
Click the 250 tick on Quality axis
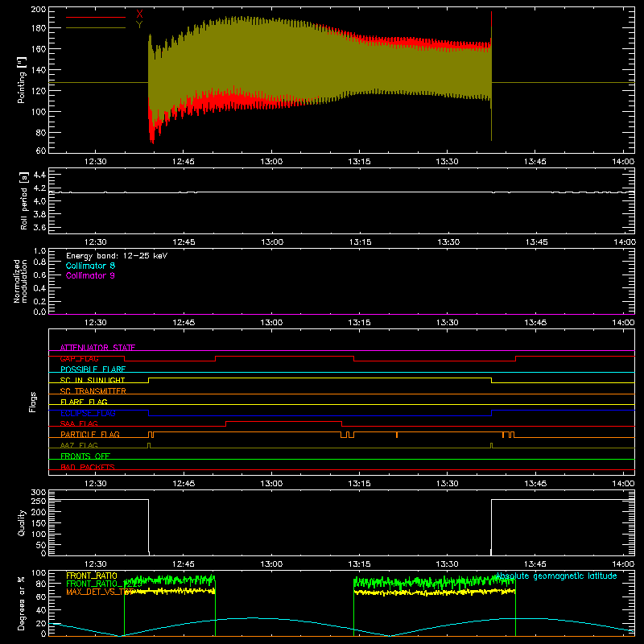[39, 501]
